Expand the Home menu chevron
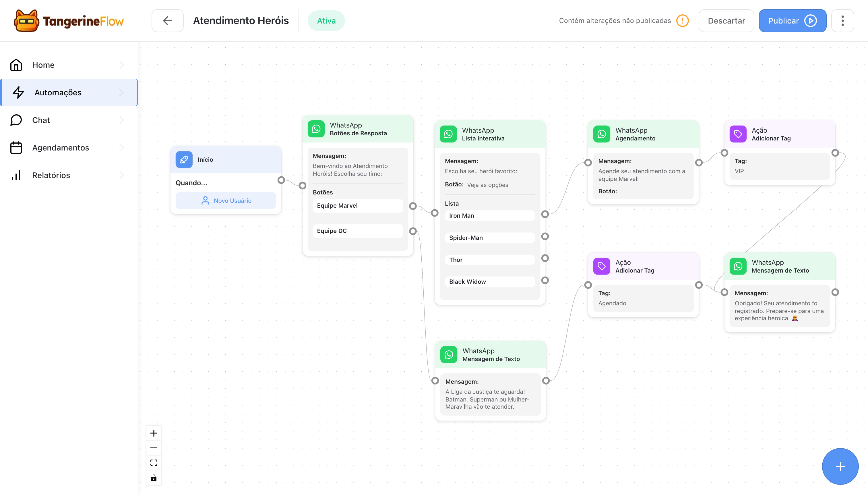This screenshot has width=868, height=494. 122,65
